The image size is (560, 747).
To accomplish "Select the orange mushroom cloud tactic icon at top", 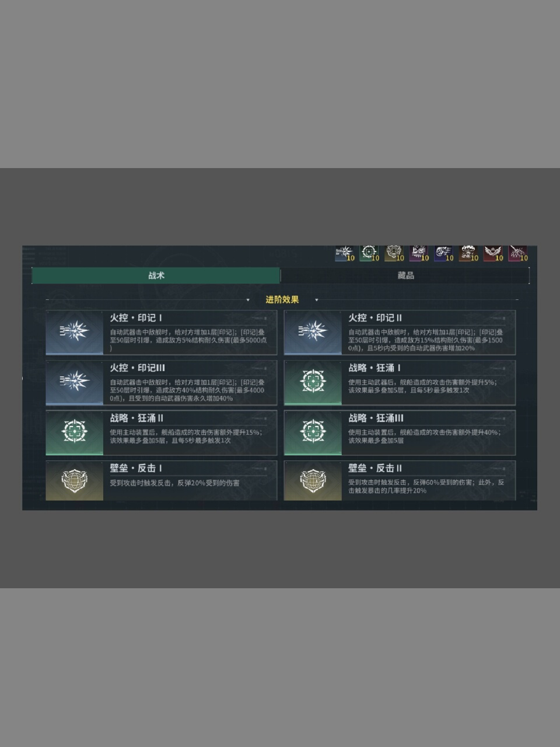I will (x=468, y=253).
